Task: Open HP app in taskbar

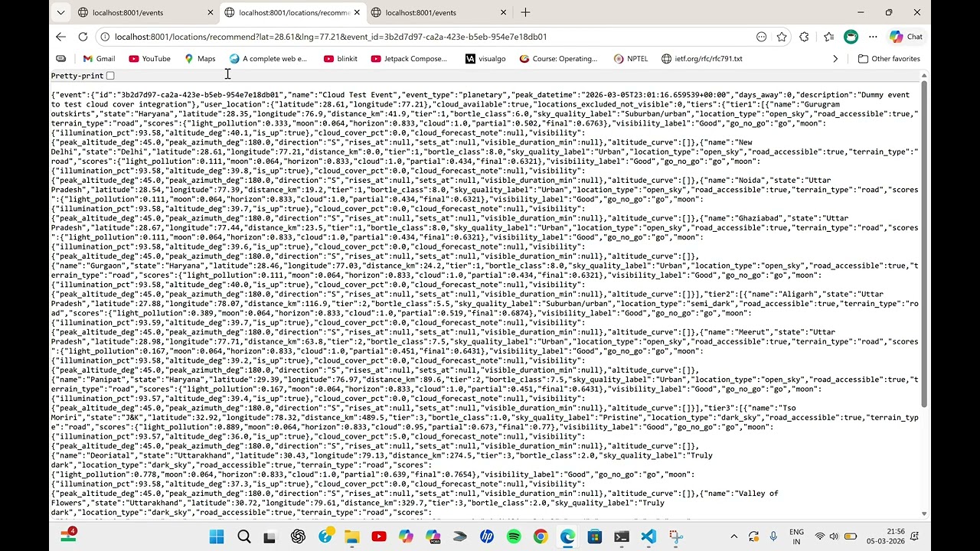Action: pos(487,536)
